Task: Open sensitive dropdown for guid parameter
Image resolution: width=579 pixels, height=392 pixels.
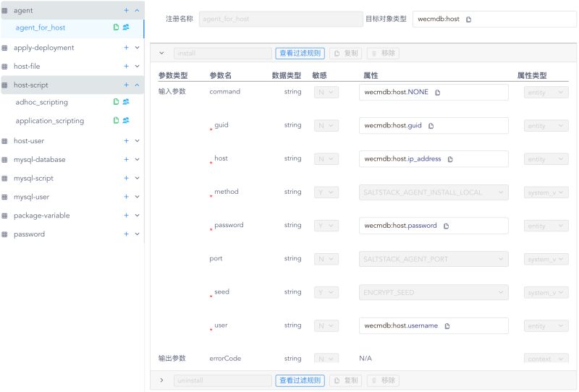Action: [x=326, y=126]
